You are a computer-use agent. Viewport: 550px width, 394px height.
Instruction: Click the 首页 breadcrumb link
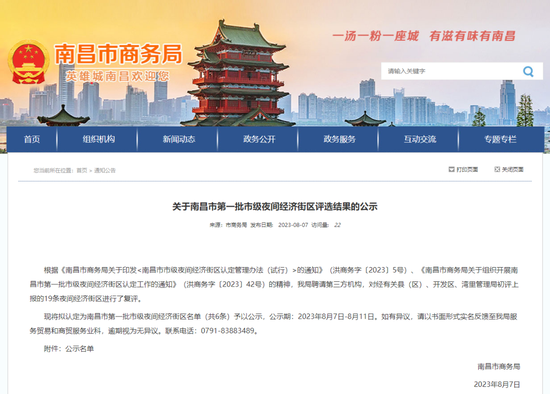pos(82,171)
